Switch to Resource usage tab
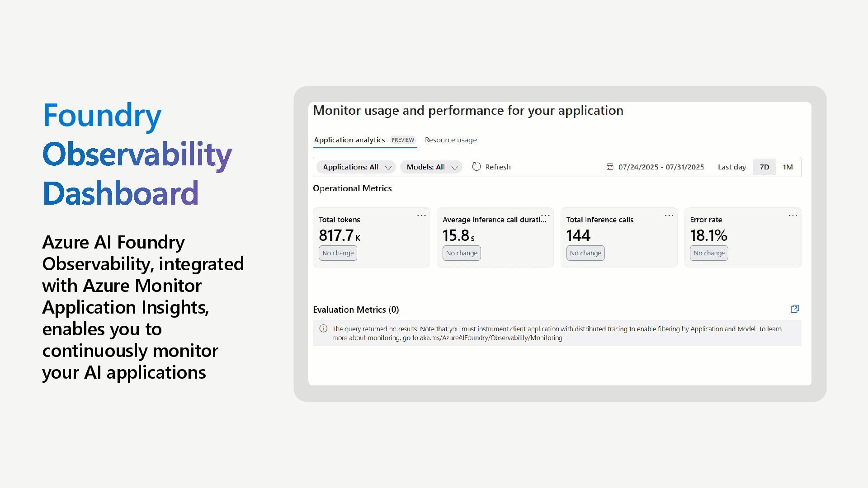This screenshot has width=868, height=488. [x=451, y=140]
